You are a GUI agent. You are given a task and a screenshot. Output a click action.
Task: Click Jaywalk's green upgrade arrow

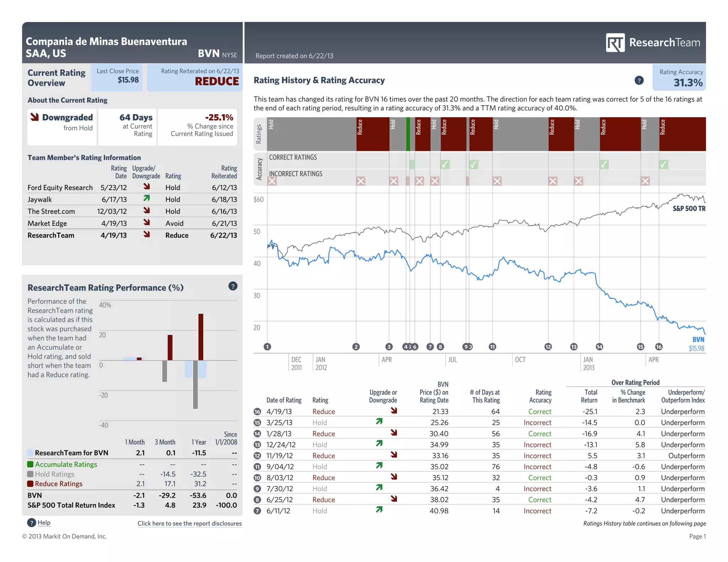coord(146,198)
